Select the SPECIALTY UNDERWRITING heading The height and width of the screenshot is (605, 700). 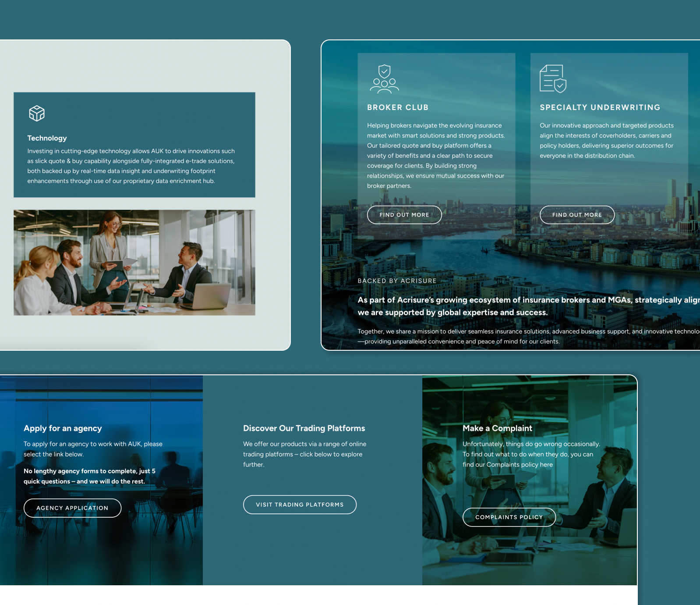[600, 107]
